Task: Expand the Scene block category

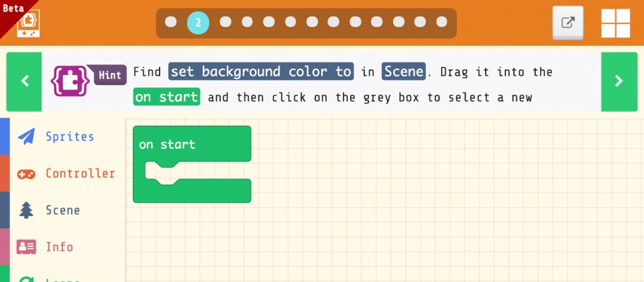Action: 63,210
